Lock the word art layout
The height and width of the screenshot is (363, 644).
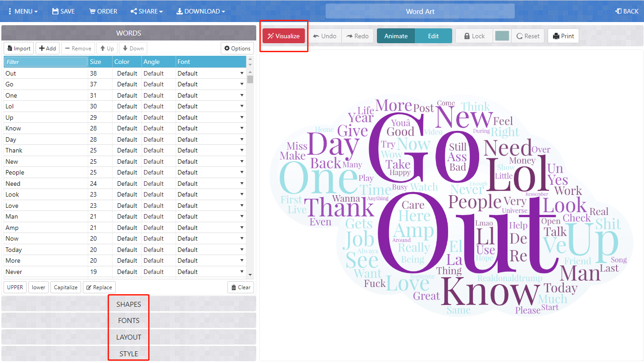(x=474, y=36)
